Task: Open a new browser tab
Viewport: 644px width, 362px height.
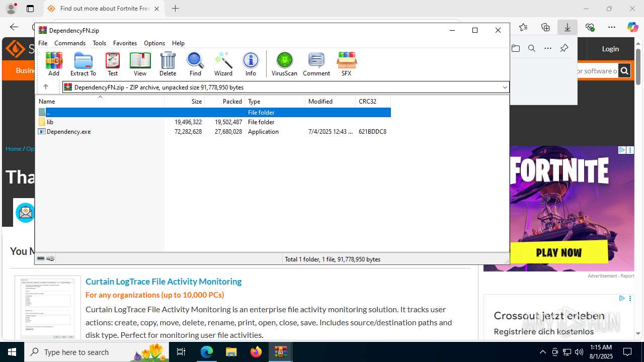Action: [x=175, y=9]
